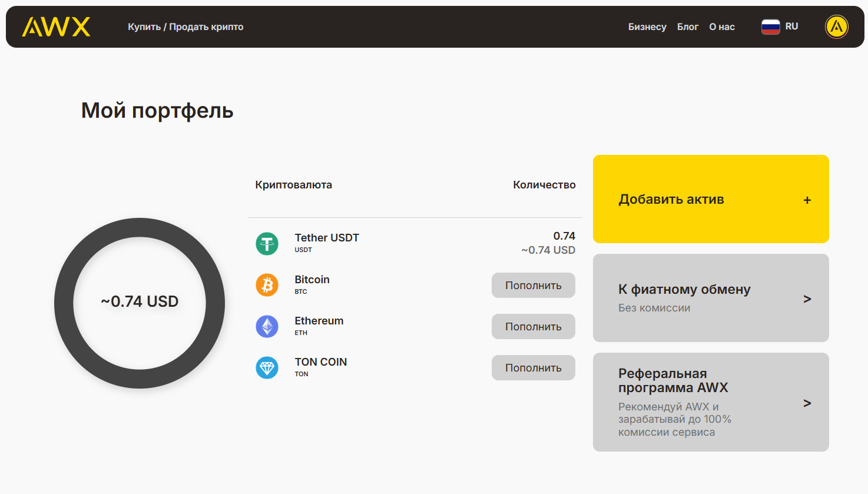Click the Bitcoin coin icon
The width and height of the screenshot is (868, 494).
267,285
